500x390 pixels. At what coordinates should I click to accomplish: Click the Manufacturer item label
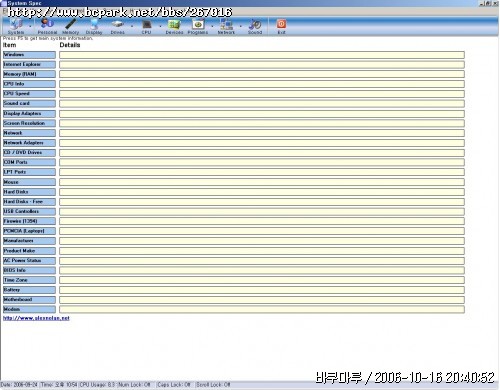29,241
